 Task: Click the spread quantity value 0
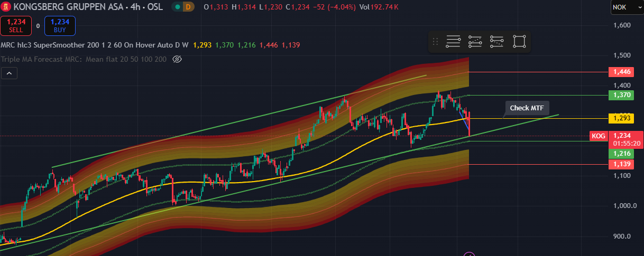click(x=38, y=25)
